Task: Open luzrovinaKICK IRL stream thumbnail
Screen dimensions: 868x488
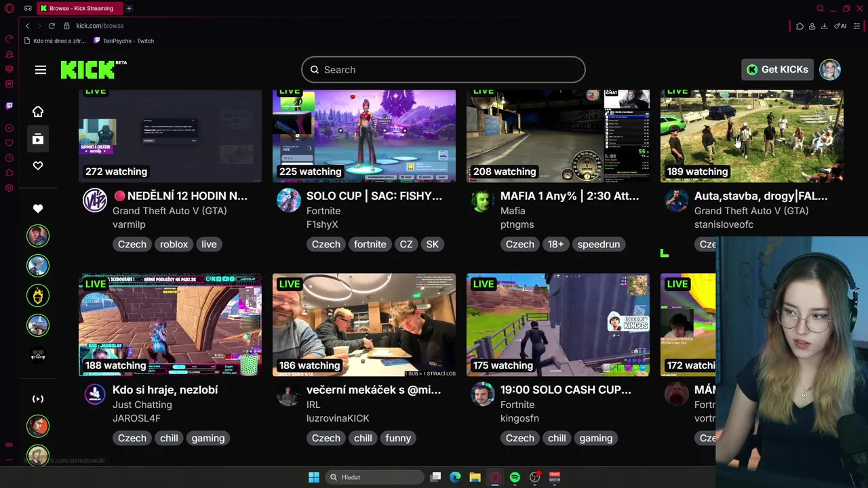Action: pyautogui.click(x=364, y=325)
